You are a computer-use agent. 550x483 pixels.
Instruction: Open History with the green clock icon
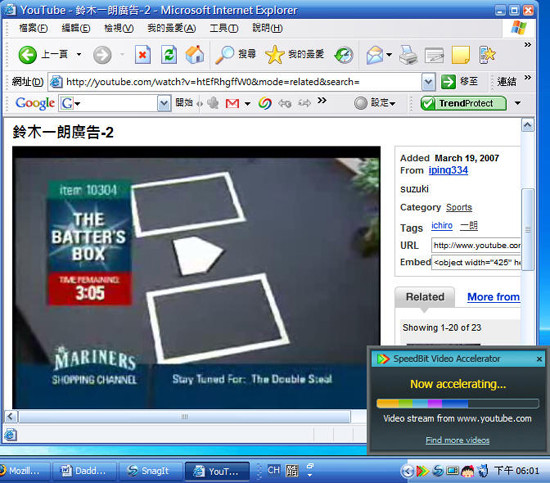tap(344, 55)
